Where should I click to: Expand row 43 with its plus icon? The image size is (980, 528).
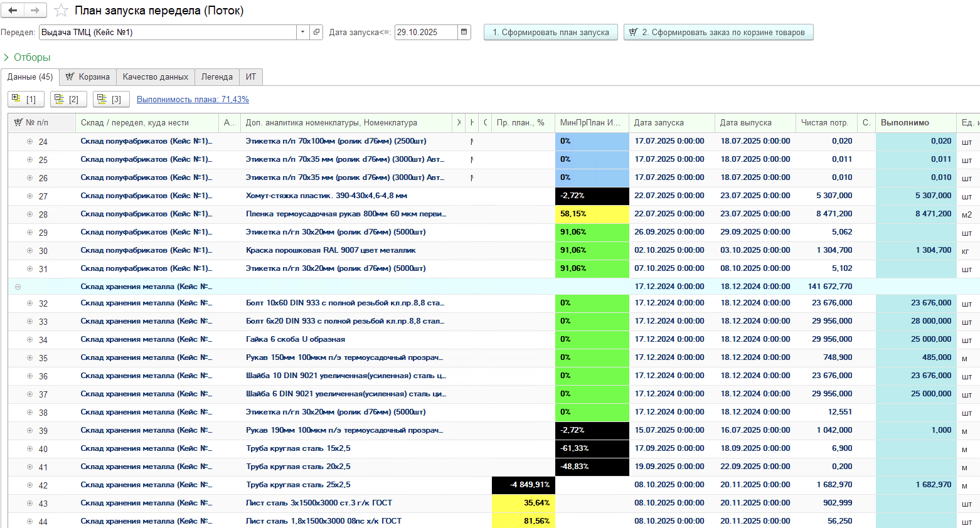tap(29, 504)
